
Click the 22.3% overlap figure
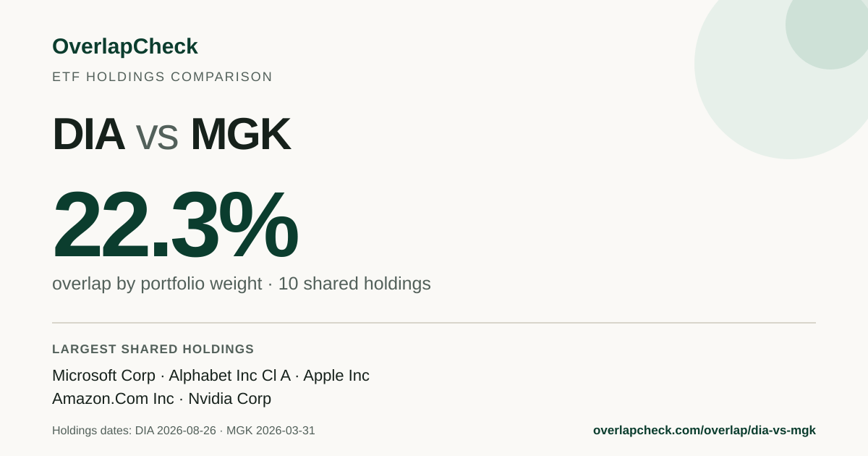(175, 225)
